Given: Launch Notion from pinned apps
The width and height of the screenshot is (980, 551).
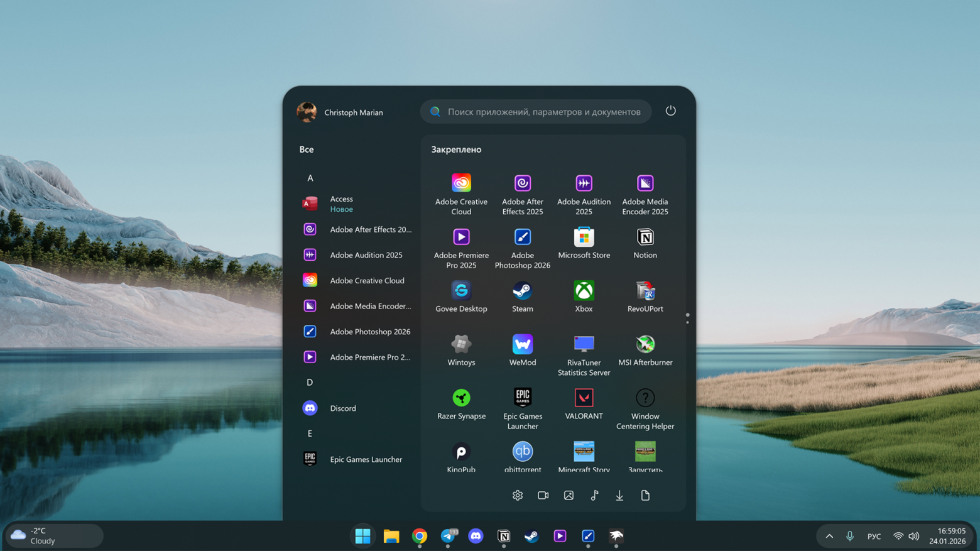Looking at the screenshot, I should click(645, 243).
